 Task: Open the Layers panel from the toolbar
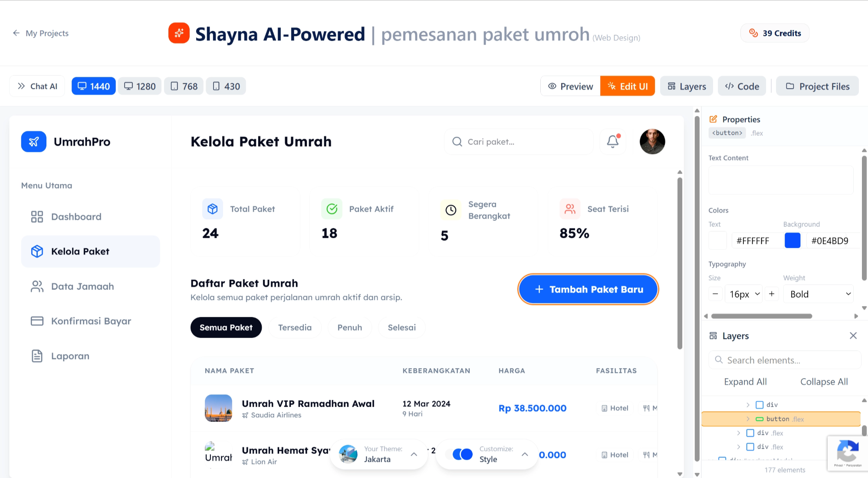686,86
